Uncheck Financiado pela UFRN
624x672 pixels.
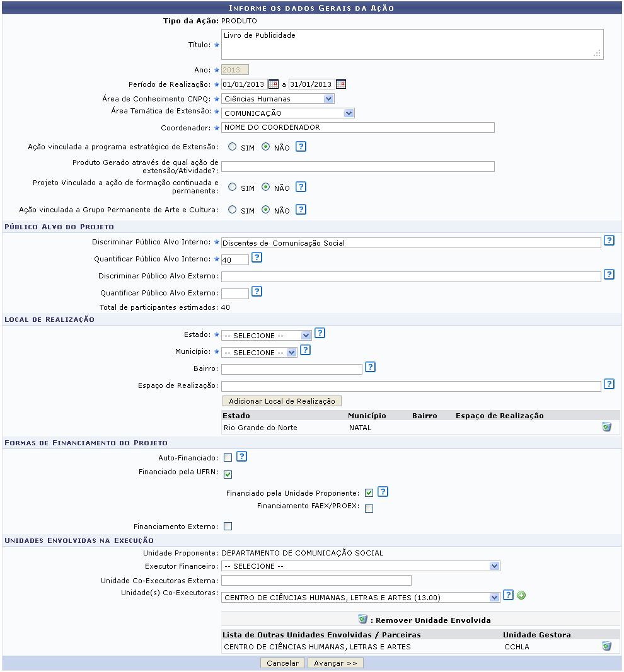(x=228, y=474)
